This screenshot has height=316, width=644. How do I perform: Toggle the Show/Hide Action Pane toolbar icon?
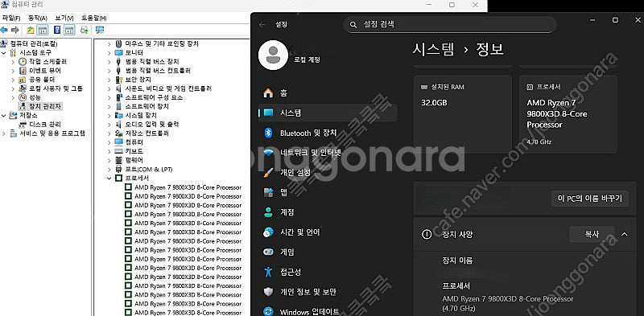click(69, 30)
